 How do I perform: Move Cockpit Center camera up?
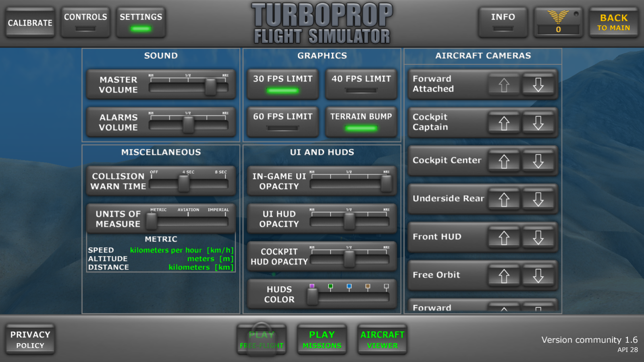point(504,161)
